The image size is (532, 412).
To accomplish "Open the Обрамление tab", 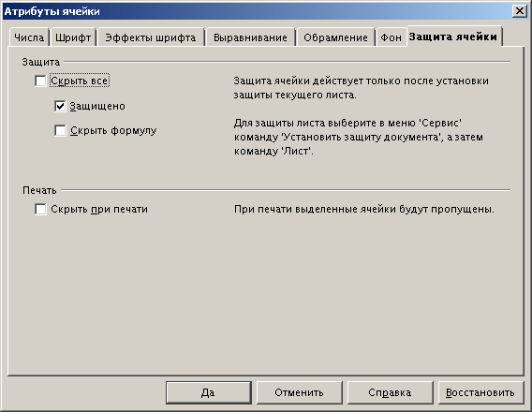I will pyautogui.click(x=335, y=37).
